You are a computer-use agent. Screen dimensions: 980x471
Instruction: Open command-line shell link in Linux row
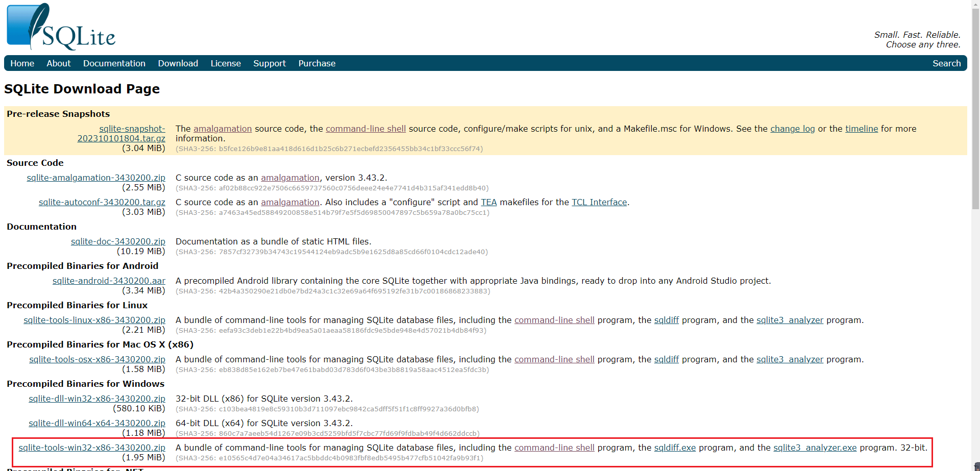pyautogui.click(x=554, y=320)
